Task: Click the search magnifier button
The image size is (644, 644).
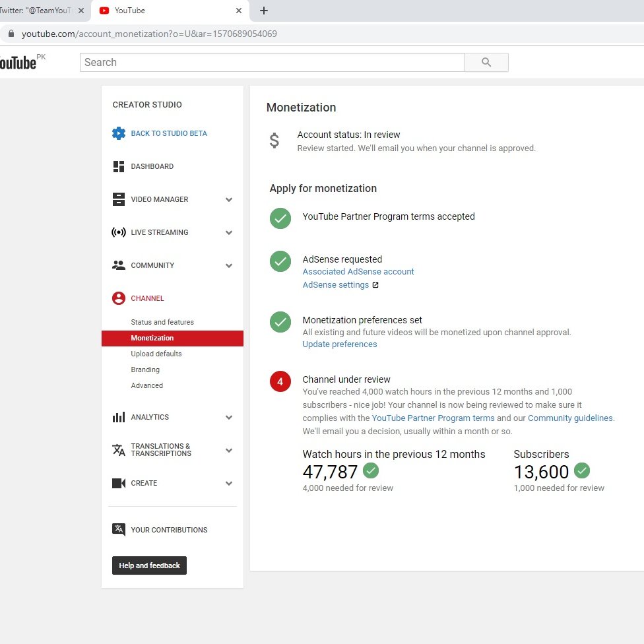Action: [486, 63]
